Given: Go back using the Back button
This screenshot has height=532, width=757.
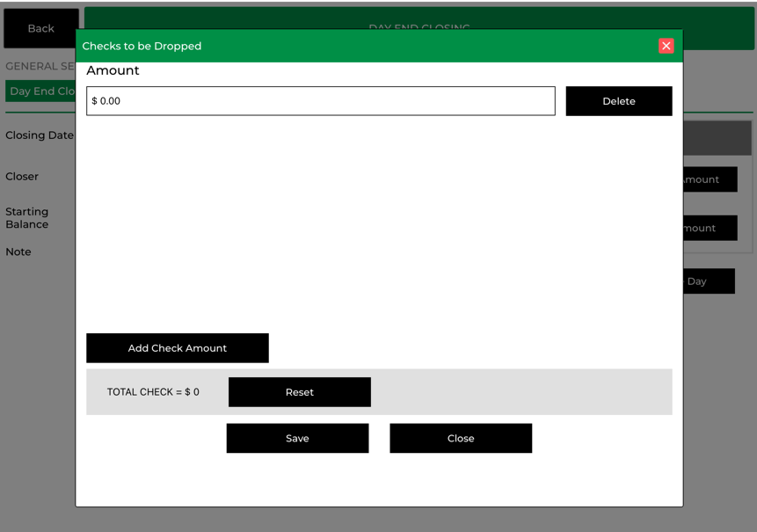Looking at the screenshot, I should [40, 28].
